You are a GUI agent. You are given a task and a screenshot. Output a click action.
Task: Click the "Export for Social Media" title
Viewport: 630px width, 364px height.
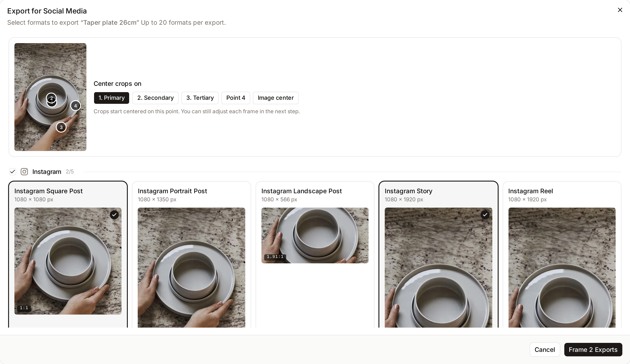click(x=47, y=11)
